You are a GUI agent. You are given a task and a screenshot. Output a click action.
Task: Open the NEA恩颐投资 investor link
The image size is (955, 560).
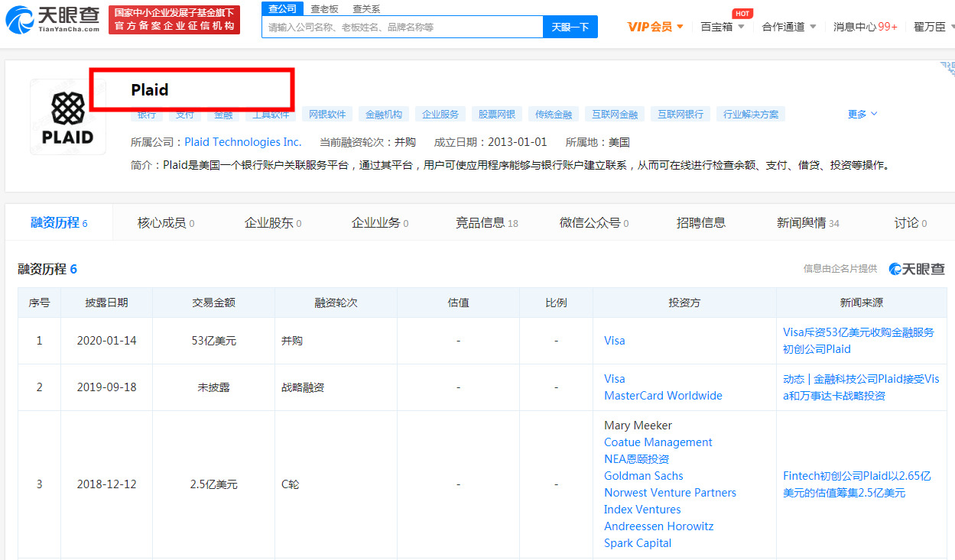(637, 459)
